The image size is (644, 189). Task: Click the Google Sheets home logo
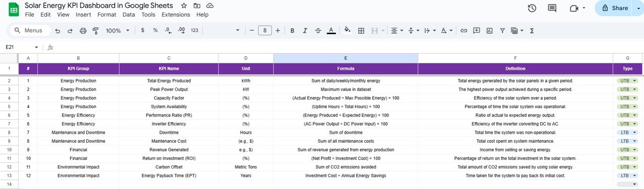pos(14,10)
